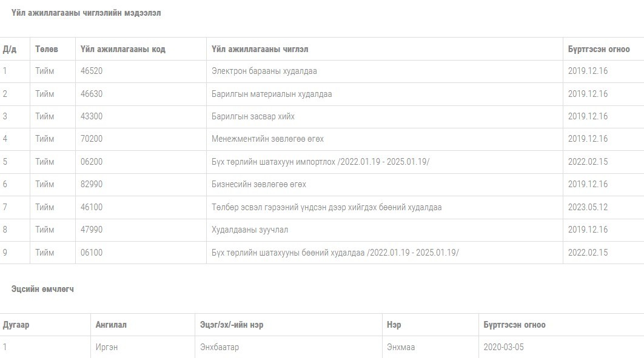Viewport: 644px width, 358px height.
Task: Click the 'Төлөв' column header
Action: point(47,49)
